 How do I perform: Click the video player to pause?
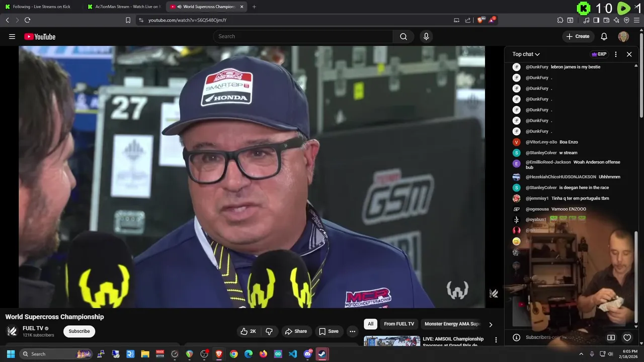point(252,176)
